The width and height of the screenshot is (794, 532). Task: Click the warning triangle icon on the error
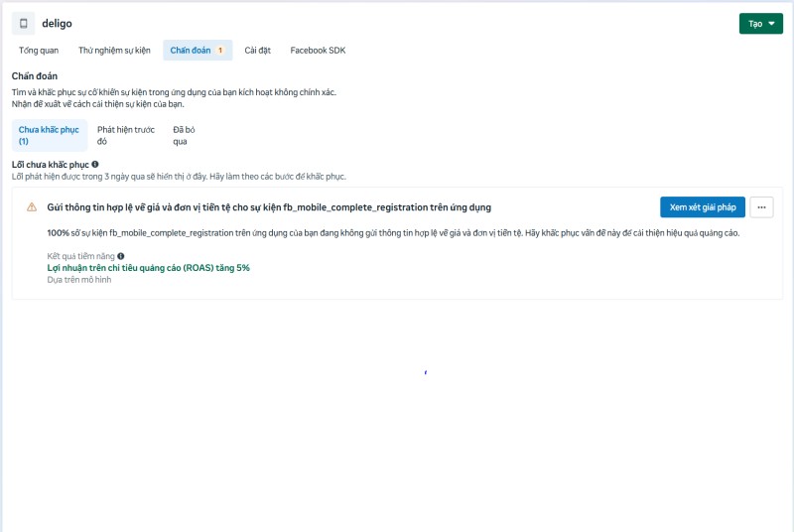[x=32, y=207]
